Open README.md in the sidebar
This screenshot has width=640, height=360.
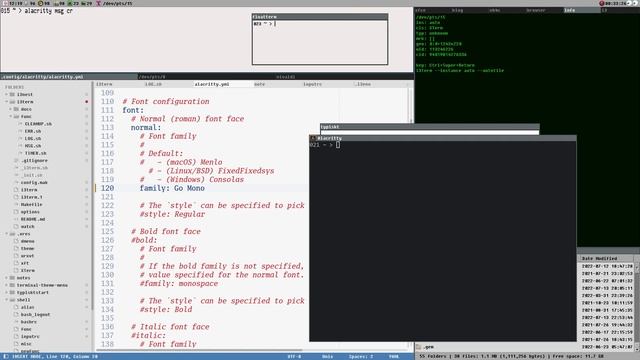33,219
